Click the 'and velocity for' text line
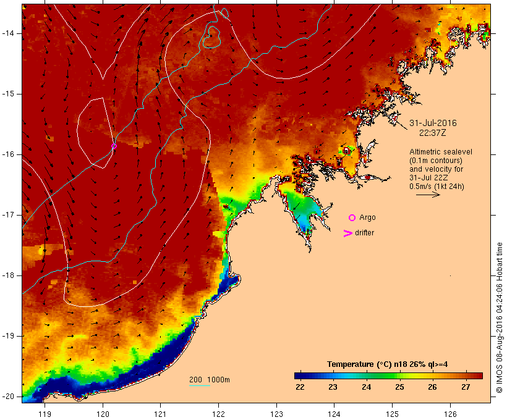This screenshot has width=507, height=420. [436, 169]
